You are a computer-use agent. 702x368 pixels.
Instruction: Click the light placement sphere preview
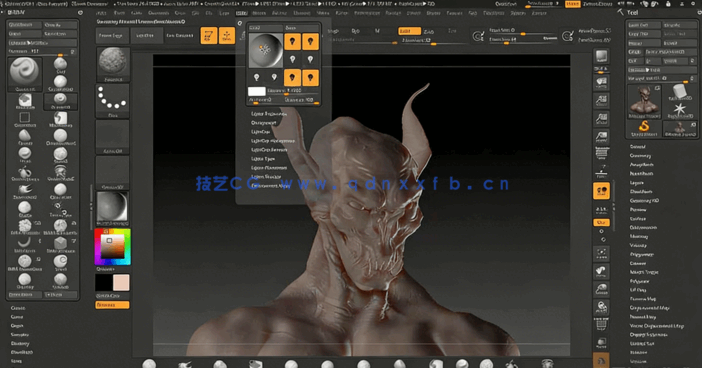point(265,50)
